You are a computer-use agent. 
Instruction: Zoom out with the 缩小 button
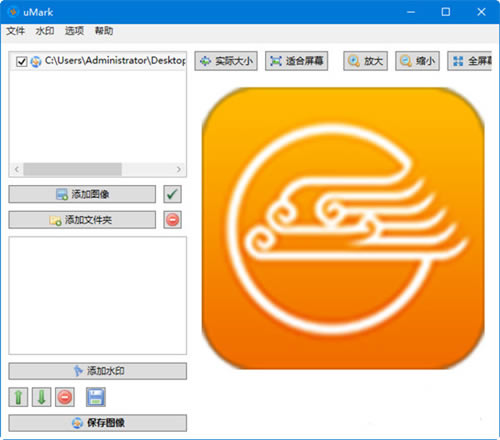coord(417,61)
